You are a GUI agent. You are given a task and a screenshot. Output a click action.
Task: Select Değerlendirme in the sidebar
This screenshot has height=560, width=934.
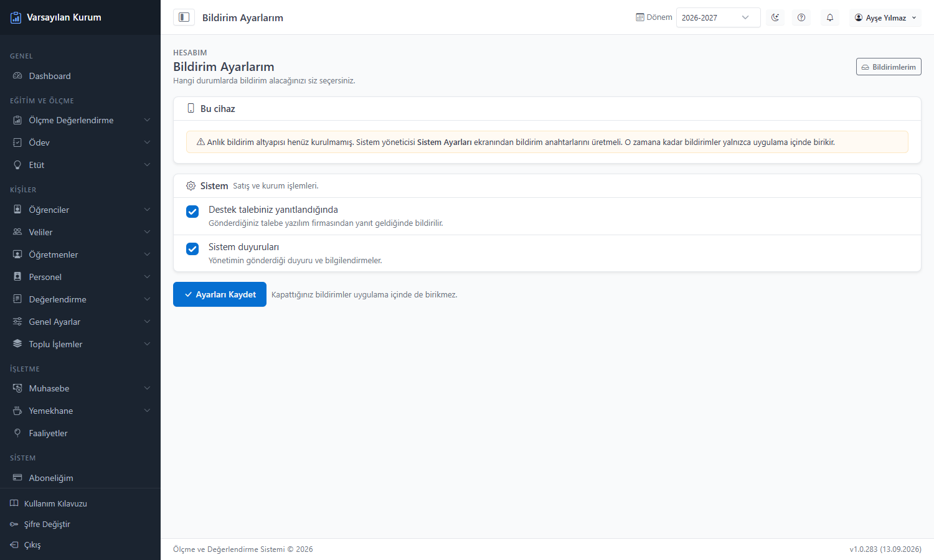[80, 299]
